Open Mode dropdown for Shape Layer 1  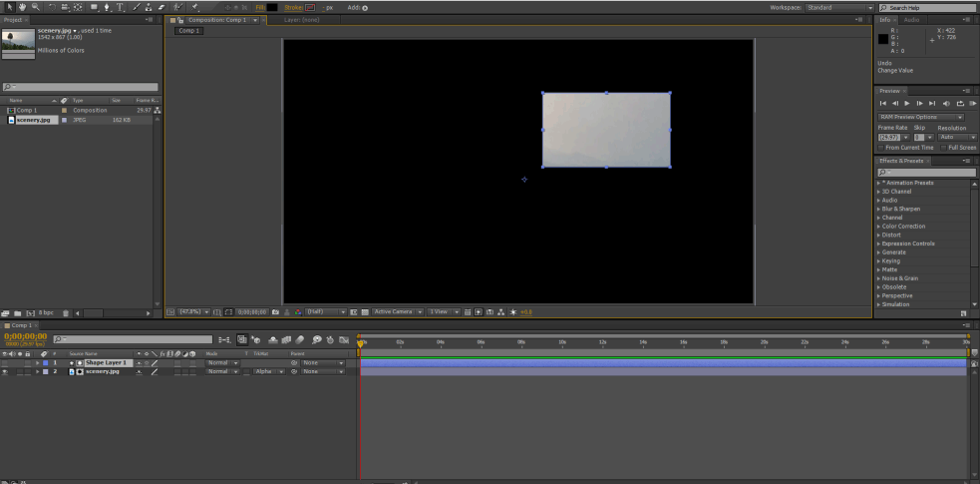(x=222, y=362)
